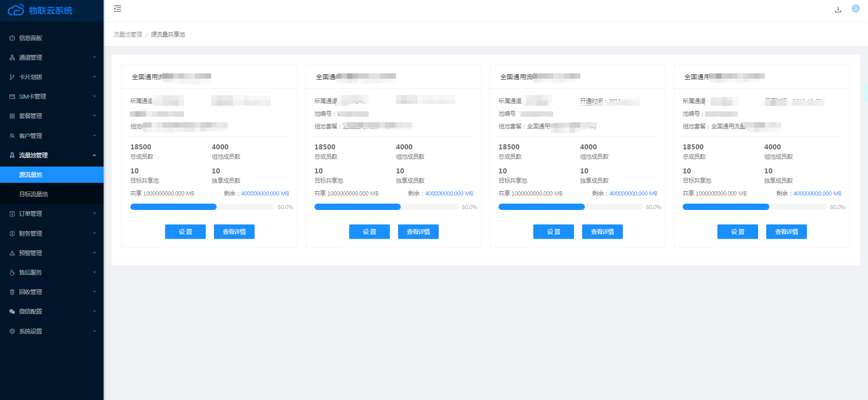
Task: Click the 系统设置 gear icon
Action: (x=12, y=331)
